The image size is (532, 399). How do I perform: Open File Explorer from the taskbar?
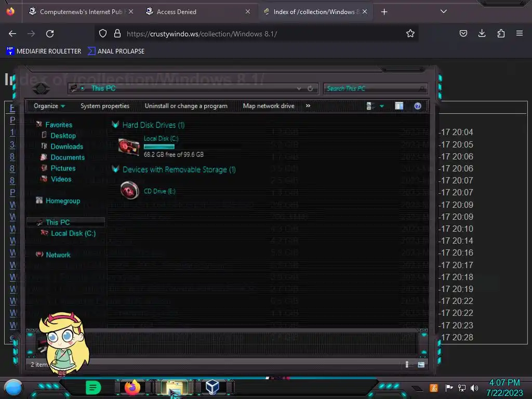pos(175,388)
